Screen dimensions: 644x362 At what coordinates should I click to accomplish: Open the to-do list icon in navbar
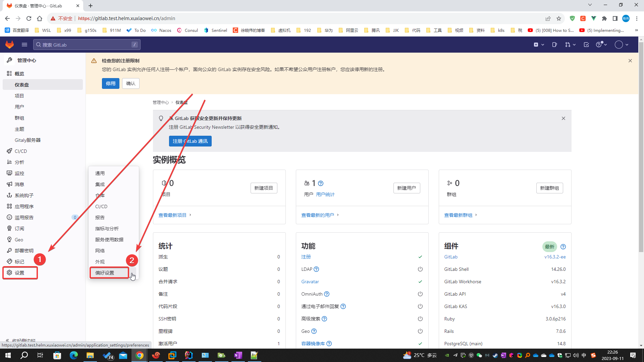[x=586, y=45]
